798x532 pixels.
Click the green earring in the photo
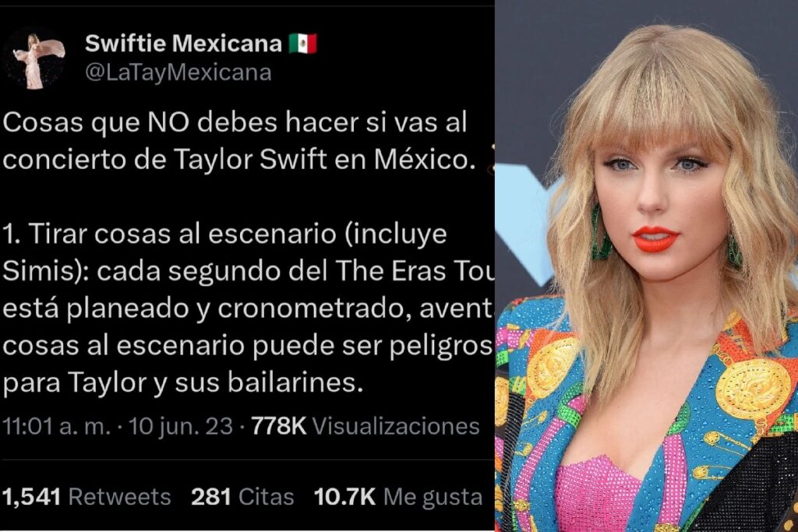[x=600, y=232]
